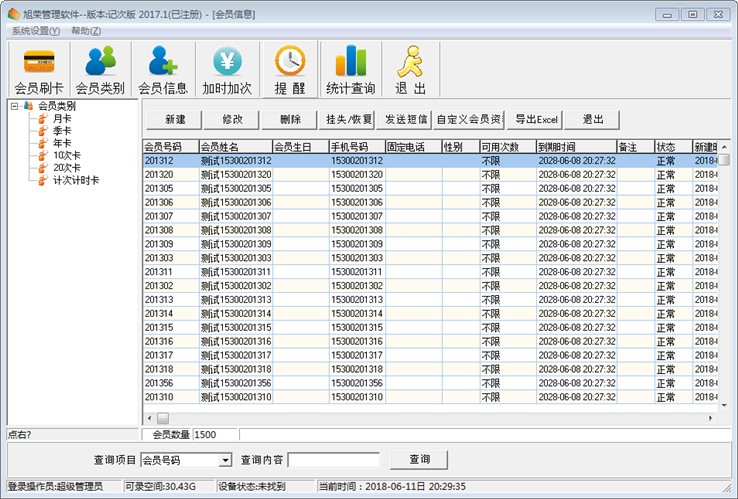Open the 加时加次 yen recharge tool
Image resolution: width=738 pixels, height=499 pixels.
(227, 69)
